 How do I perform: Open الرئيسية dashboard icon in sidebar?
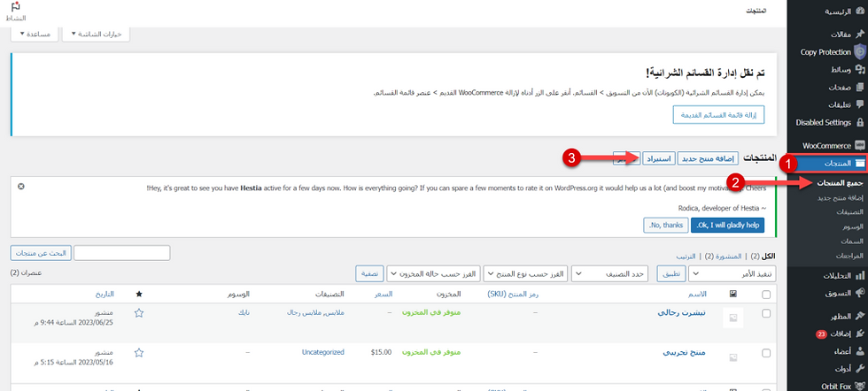click(x=860, y=11)
